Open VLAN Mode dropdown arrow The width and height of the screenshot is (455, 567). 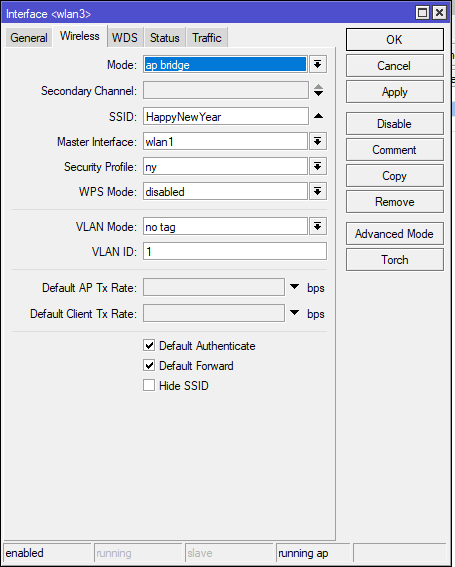pos(318,227)
